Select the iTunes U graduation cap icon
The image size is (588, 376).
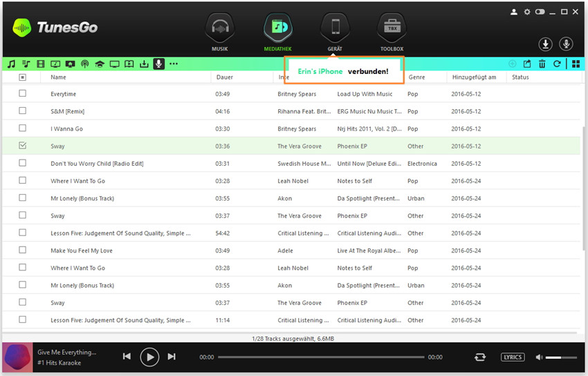coord(99,64)
